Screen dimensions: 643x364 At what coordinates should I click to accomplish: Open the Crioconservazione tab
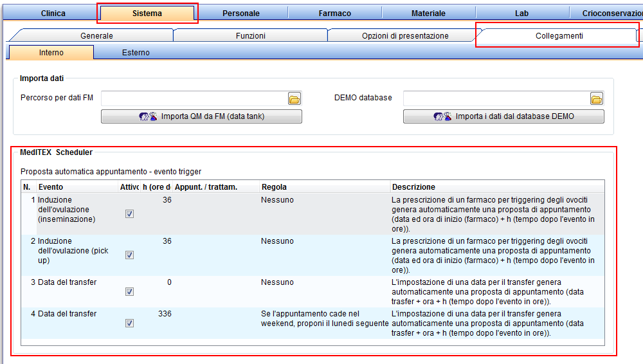607,13
